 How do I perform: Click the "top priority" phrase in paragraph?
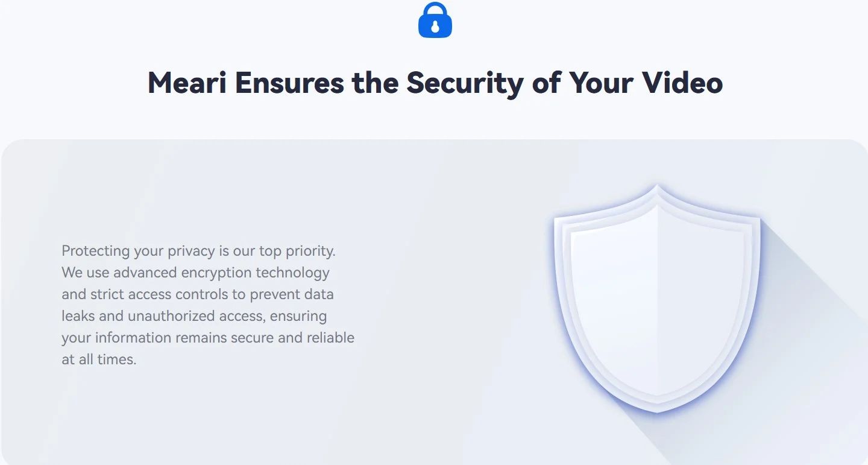297,250
